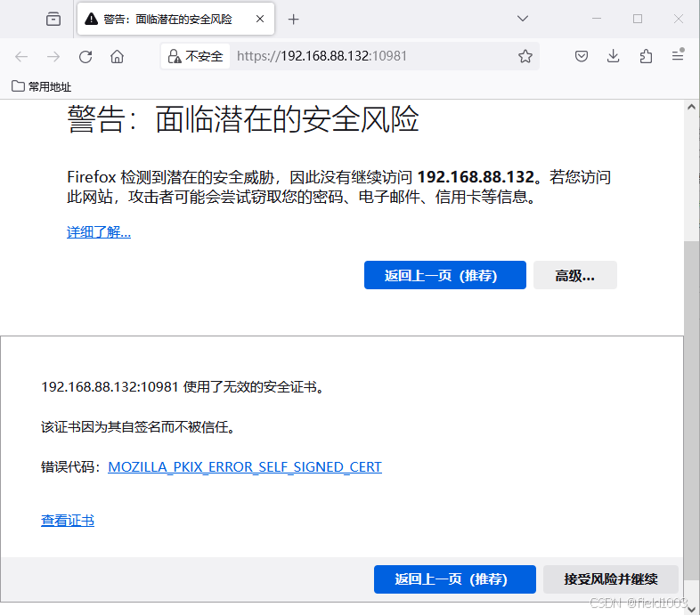The height and width of the screenshot is (615, 700).
Task: Reload the current page
Action: pyautogui.click(x=85, y=56)
